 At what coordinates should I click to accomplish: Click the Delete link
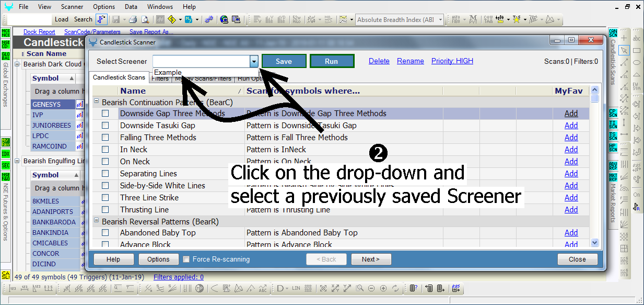(x=379, y=61)
